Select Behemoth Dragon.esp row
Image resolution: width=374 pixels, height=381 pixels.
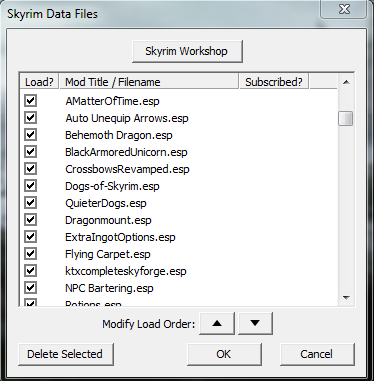click(119, 135)
